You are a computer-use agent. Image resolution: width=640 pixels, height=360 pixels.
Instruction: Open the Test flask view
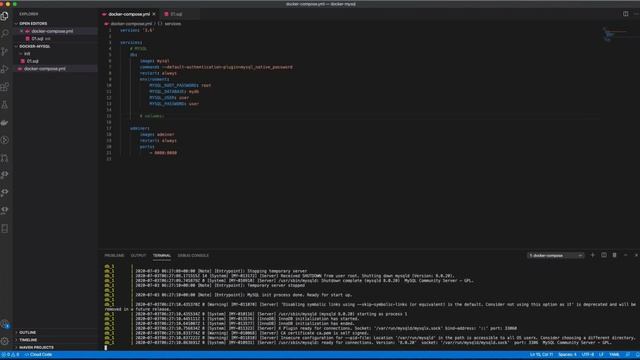tap(5, 105)
